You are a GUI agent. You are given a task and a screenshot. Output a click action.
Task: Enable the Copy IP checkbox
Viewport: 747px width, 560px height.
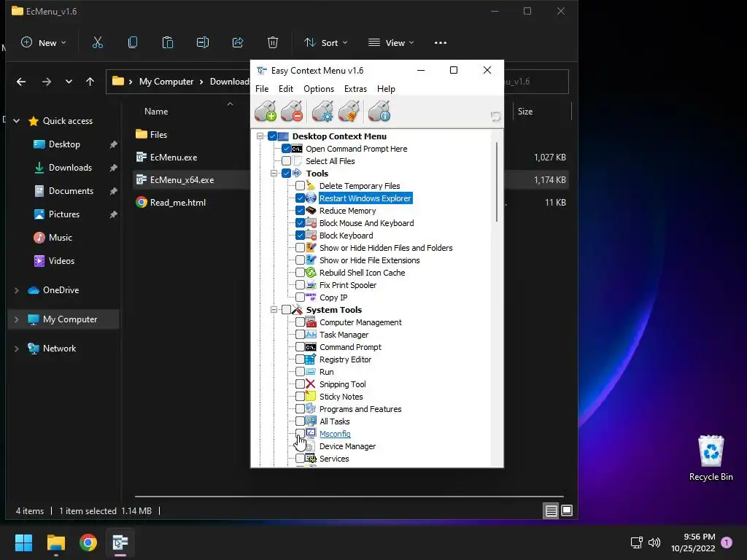point(300,297)
